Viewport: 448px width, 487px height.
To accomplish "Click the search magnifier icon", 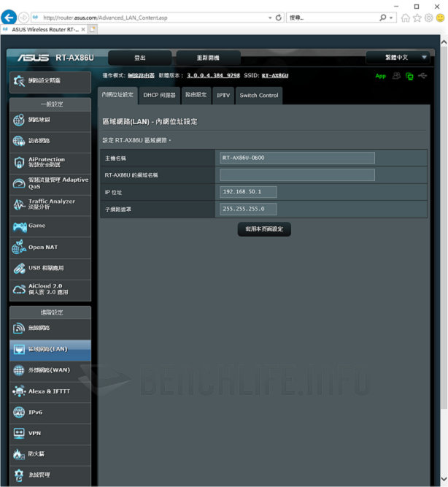I will click(x=383, y=18).
